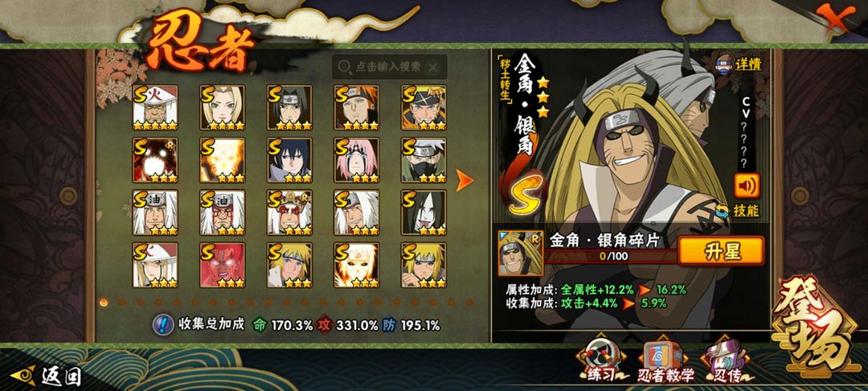Click the 升星 star-up button
The height and width of the screenshot is (391, 868).
[x=721, y=251]
